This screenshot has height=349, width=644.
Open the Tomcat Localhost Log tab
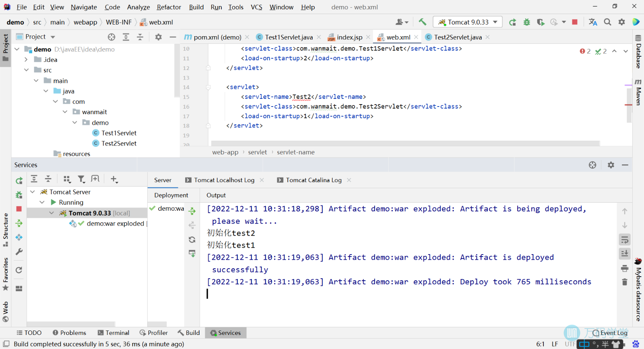224,180
